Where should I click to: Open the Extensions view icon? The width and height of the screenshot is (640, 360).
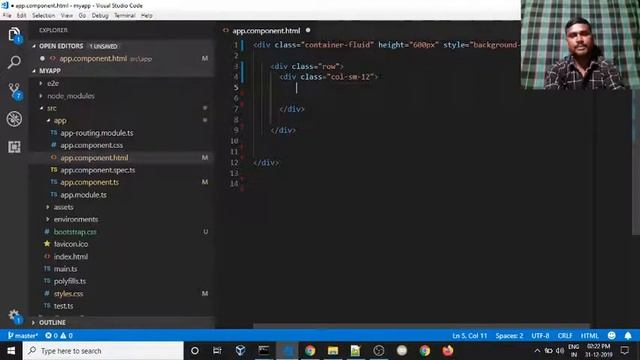[x=14, y=147]
